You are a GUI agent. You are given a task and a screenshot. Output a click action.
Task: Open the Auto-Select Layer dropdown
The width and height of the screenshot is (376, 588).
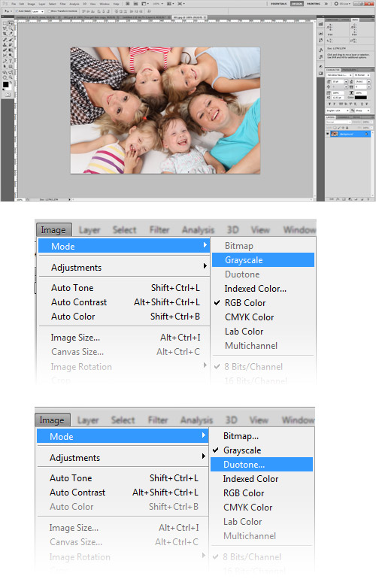38,11
